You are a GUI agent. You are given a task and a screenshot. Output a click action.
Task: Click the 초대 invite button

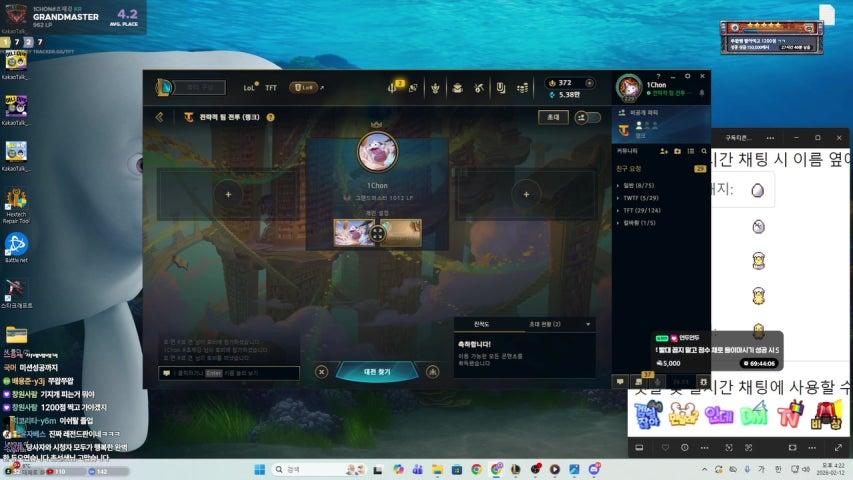tap(553, 117)
